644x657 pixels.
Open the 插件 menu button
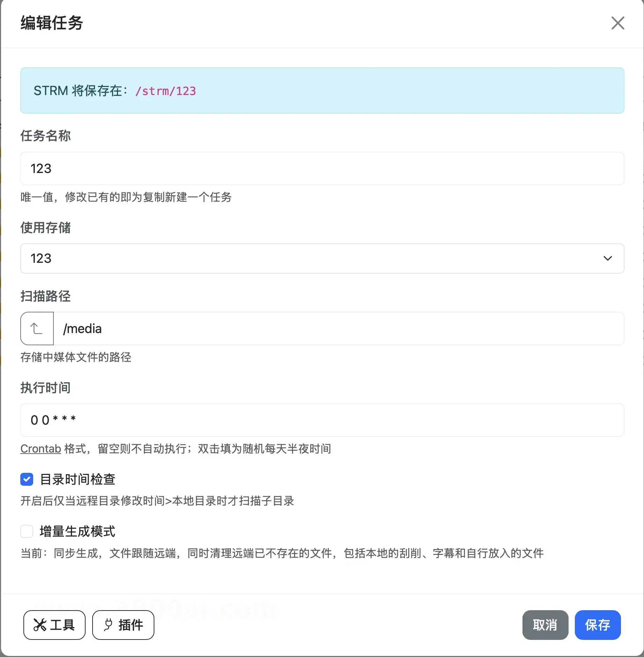pyautogui.click(x=123, y=625)
